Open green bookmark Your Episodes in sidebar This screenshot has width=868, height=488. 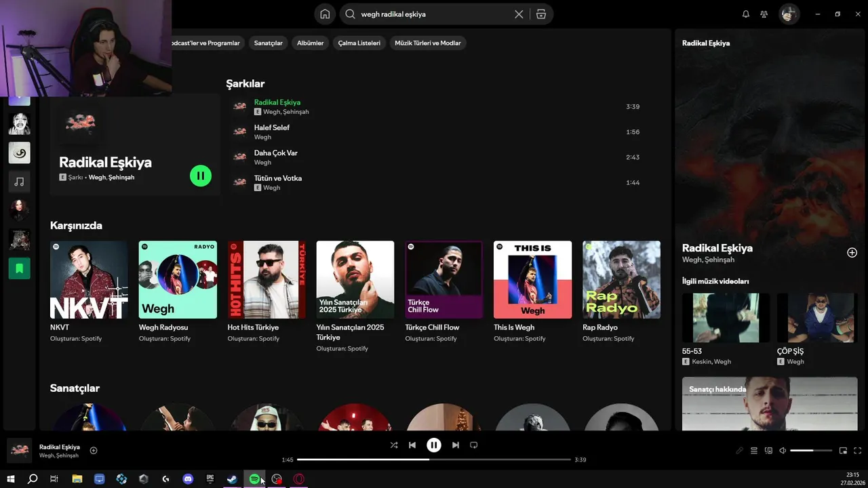(x=19, y=268)
